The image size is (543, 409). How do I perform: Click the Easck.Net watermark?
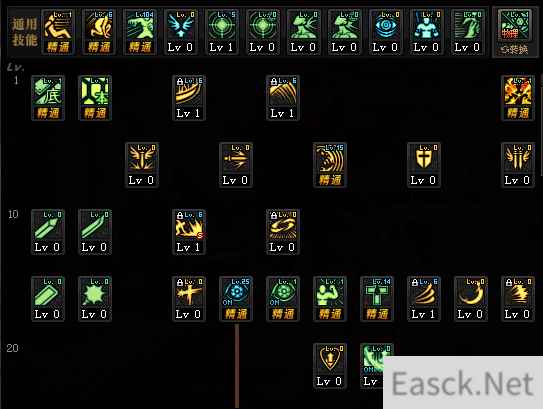coord(463,383)
